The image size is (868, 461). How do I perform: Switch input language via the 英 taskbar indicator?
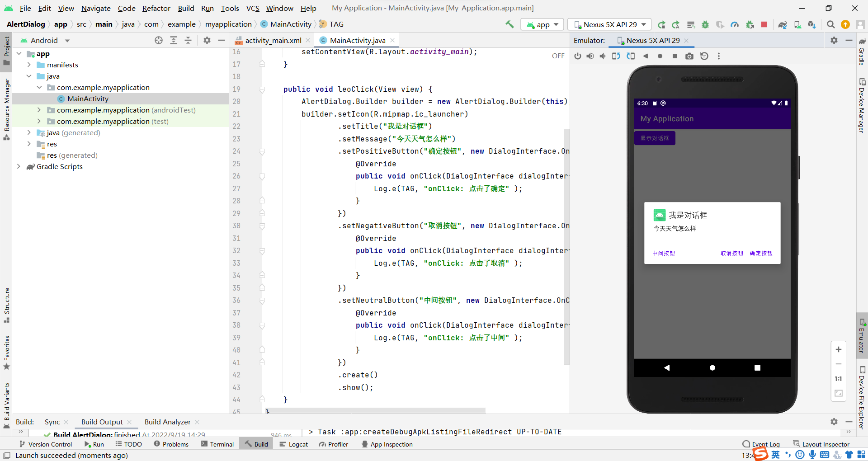[776, 455]
